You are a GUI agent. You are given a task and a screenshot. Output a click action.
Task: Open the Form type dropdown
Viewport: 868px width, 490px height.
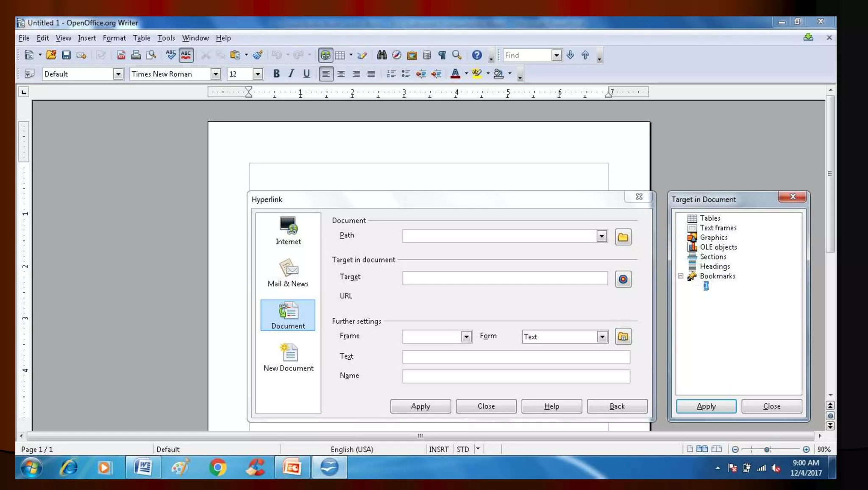pyautogui.click(x=602, y=337)
